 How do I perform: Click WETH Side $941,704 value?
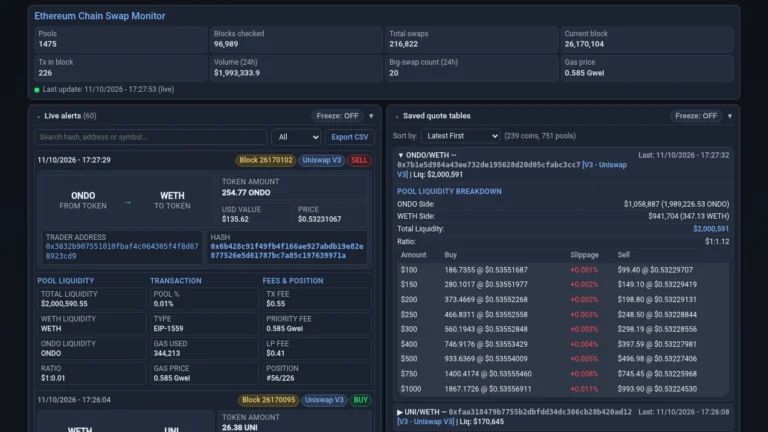point(689,216)
